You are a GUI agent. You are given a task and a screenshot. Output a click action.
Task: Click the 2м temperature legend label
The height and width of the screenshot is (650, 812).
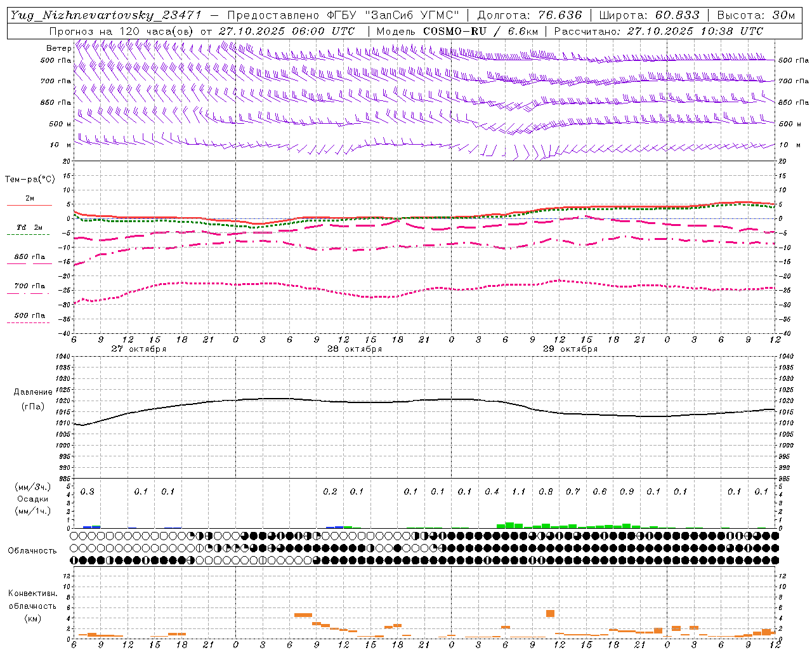30,199
